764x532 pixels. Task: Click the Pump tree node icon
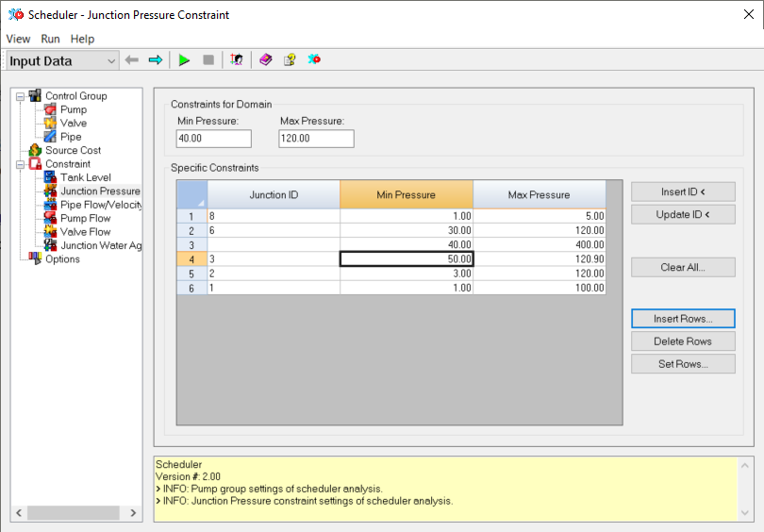tap(50, 109)
